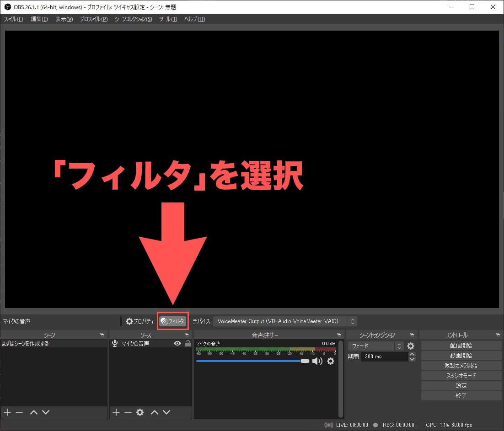Screen dimensions: 504x431
Task: Add a new source with plus icon
Action: tap(116, 412)
